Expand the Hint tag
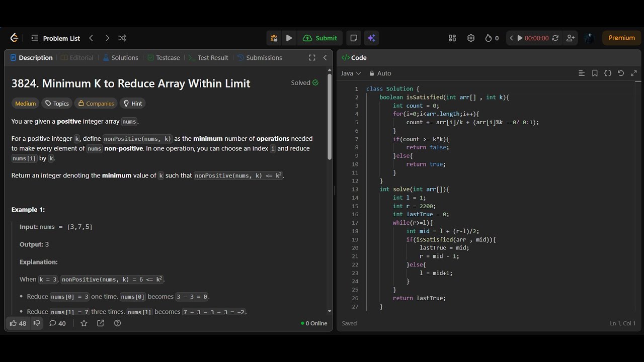The width and height of the screenshot is (644, 362). [133, 104]
